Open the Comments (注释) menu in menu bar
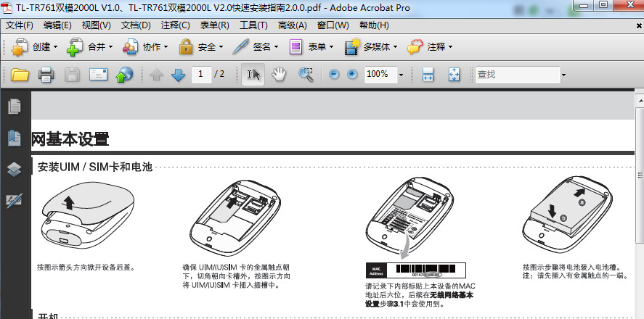The width and height of the screenshot is (644, 319). coord(176,25)
